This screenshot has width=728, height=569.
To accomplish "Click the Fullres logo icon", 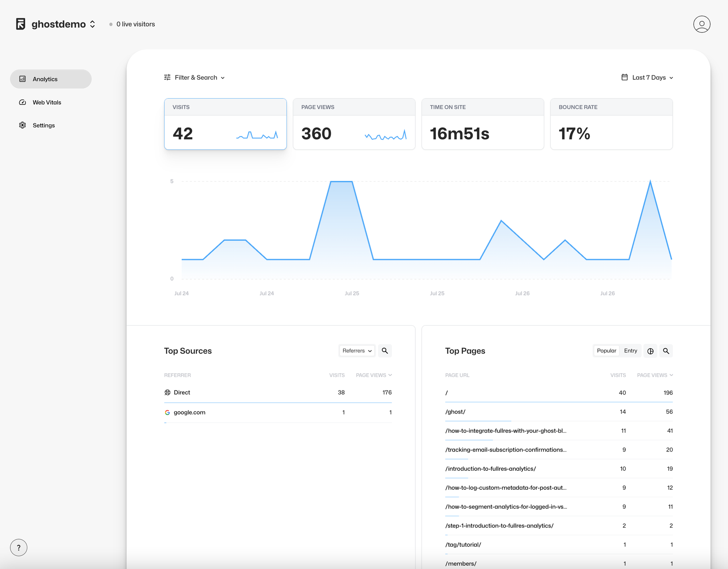I will tap(21, 24).
